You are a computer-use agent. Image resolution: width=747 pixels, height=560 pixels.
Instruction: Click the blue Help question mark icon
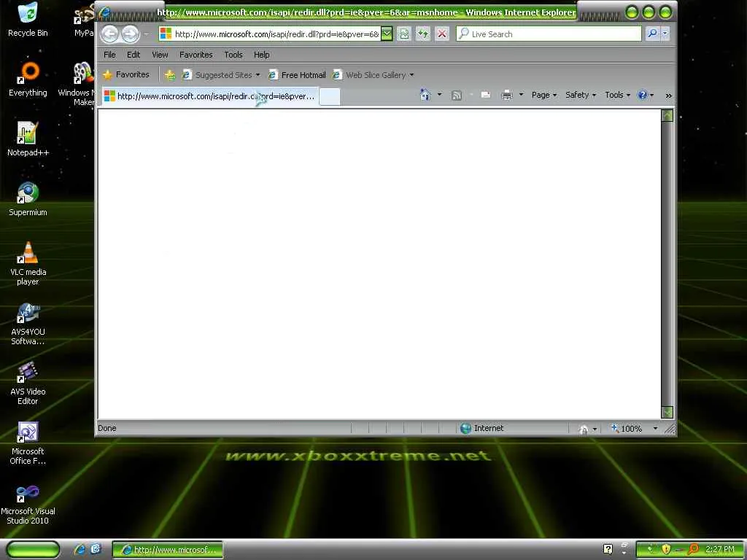[x=642, y=95]
